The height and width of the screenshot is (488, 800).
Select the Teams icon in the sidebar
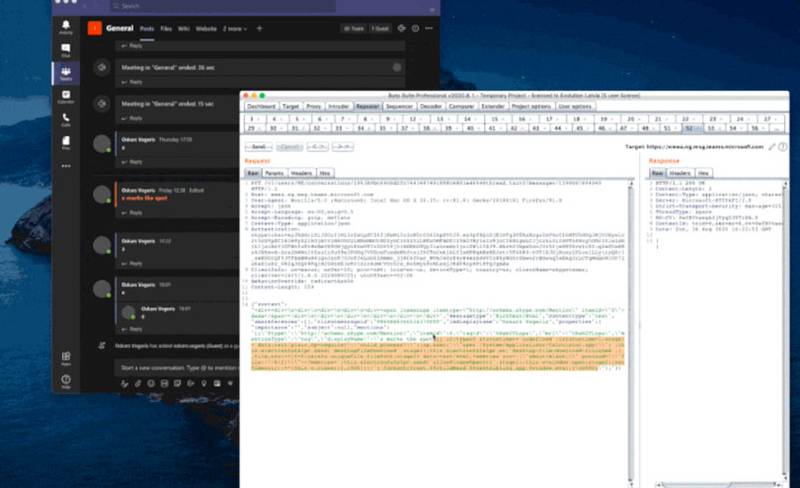[x=66, y=74]
